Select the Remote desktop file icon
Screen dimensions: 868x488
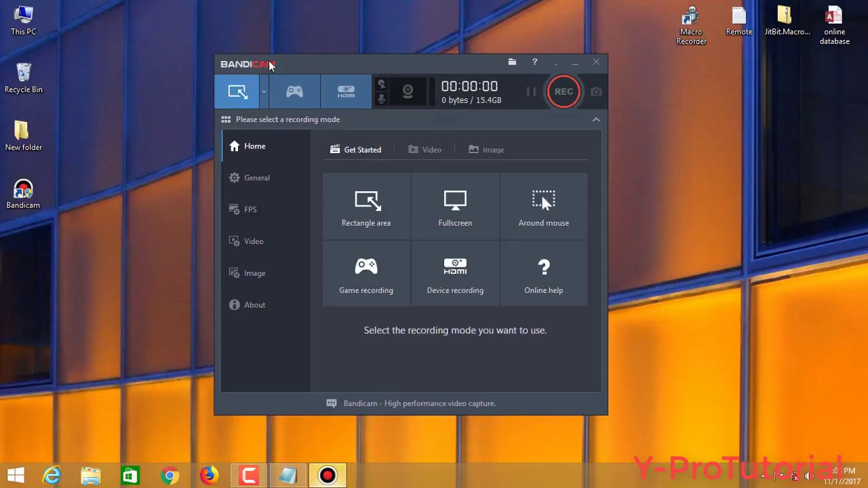coord(739,22)
